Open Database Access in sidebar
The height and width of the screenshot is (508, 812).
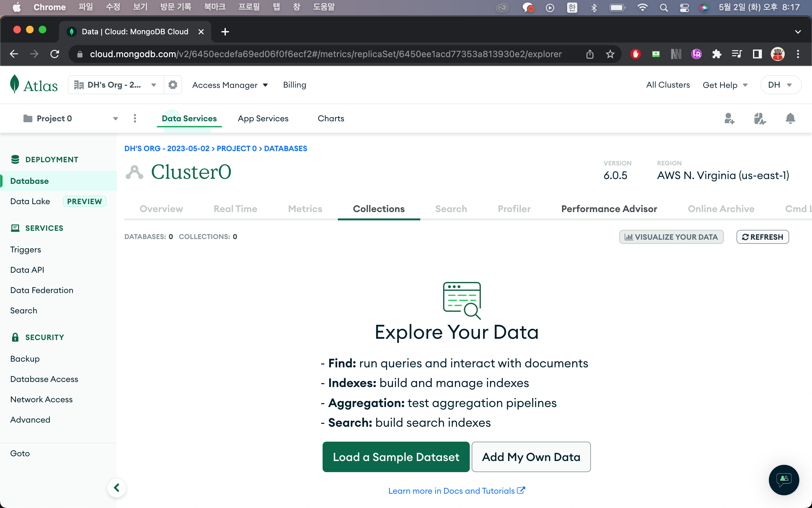pyautogui.click(x=44, y=379)
